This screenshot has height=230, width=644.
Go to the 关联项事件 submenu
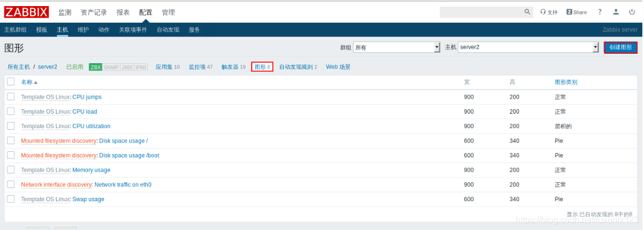133,29
